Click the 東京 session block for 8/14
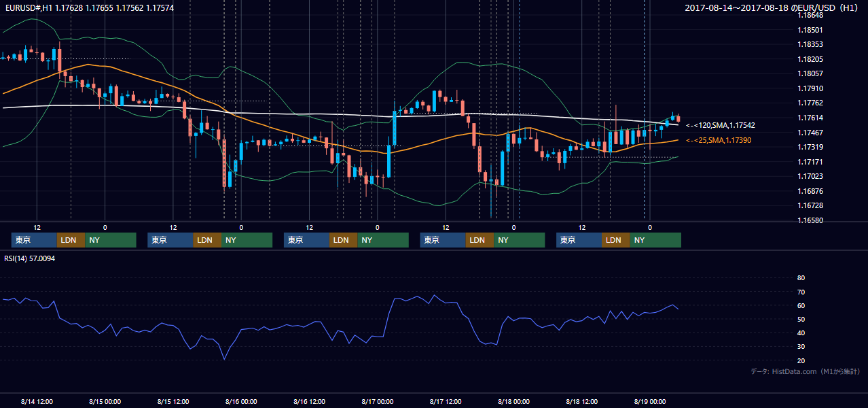 (34, 240)
